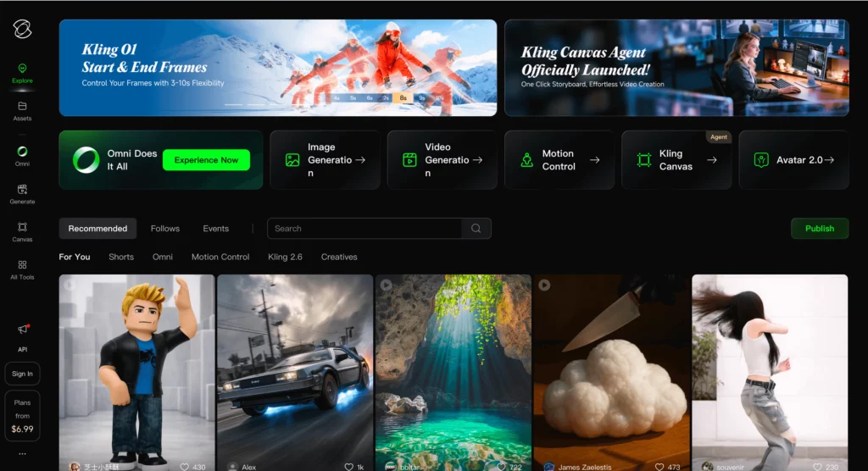Select the Kling 2.6 category tab

(x=285, y=257)
